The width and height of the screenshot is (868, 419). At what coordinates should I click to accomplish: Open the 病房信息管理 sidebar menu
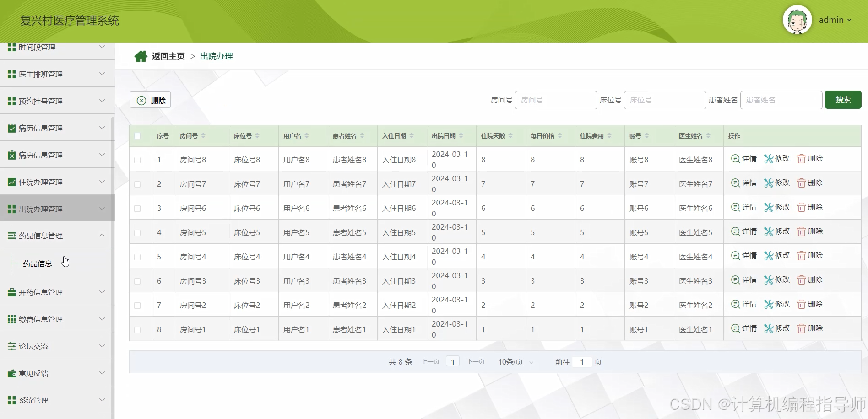pos(57,155)
